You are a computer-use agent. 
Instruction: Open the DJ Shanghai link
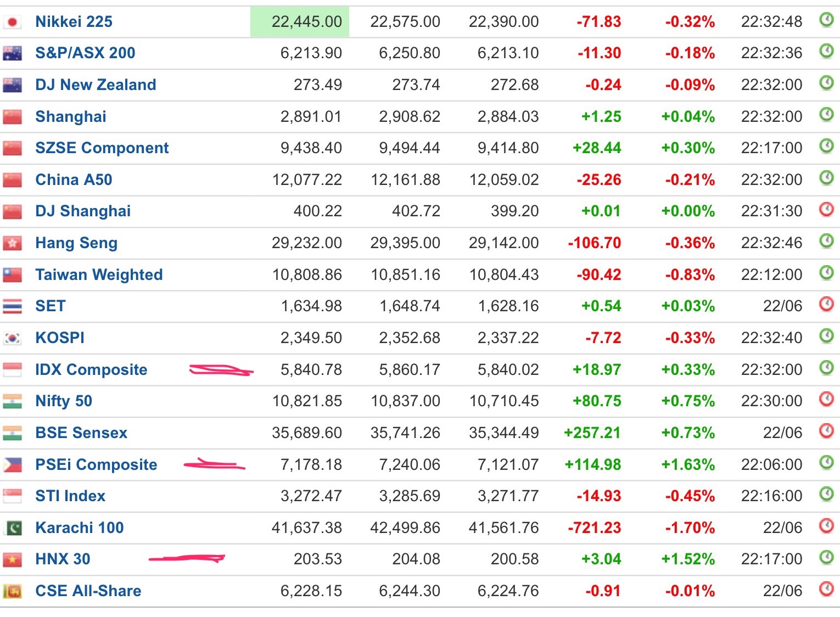[x=83, y=211]
